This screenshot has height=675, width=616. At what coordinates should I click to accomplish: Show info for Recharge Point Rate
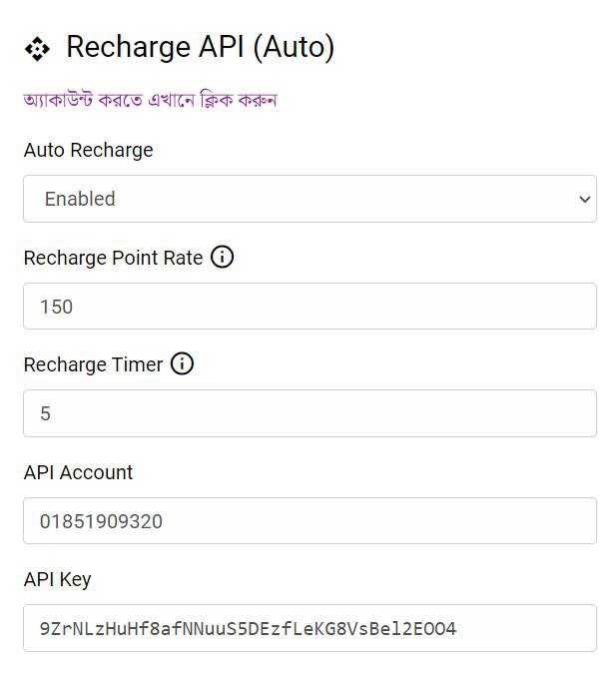pos(223,258)
